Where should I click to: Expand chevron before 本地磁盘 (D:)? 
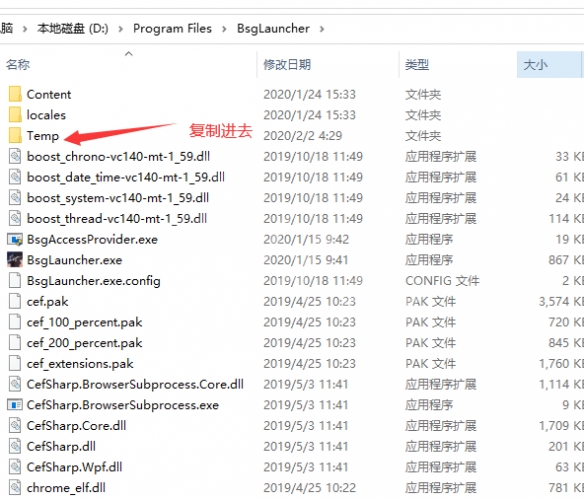[x=25, y=29]
